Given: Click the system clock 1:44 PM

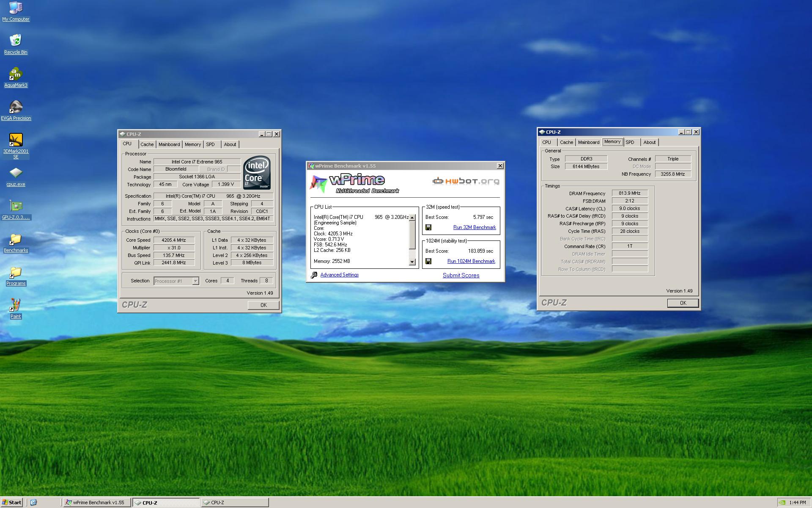Looking at the screenshot, I should pyautogui.click(x=797, y=502).
